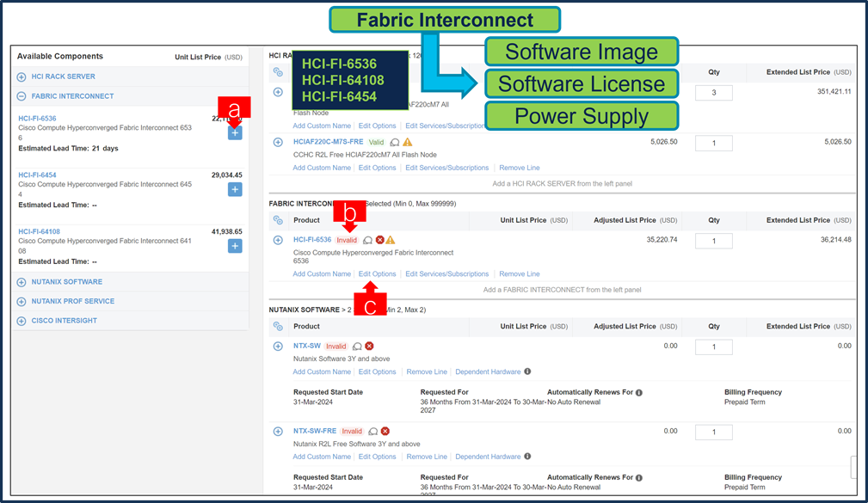The width and height of the screenshot is (868, 503).
Task: Expand the NTX-SW line details
Action: pyautogui.click(x=278, y=347)
